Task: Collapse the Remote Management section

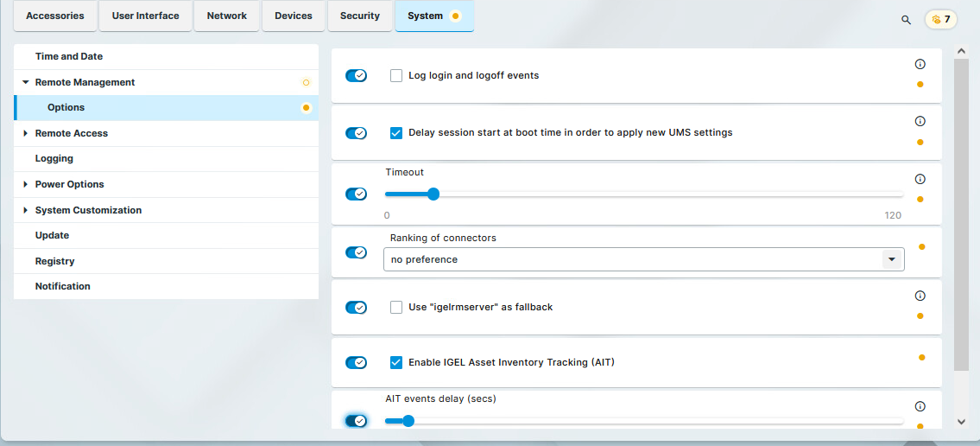Action: pyautogui.click(x=26, y=83)
